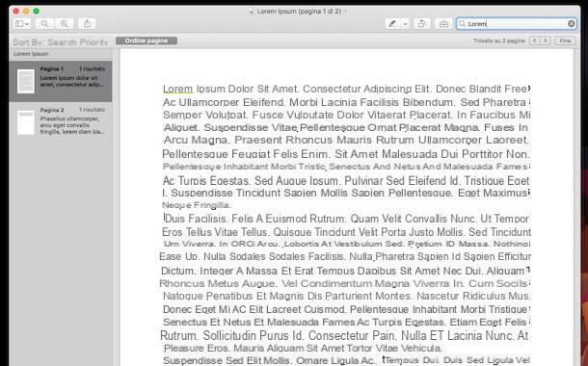This screenshot has width=588, height=366.
Task: Clear the search field with X button
Action: coord(571,24)
